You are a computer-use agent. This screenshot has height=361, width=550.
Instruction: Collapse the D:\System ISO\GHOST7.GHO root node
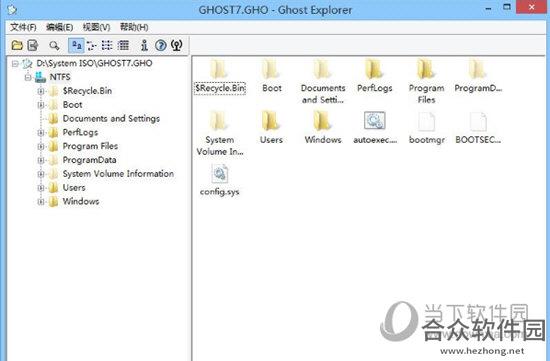[15, 63]
